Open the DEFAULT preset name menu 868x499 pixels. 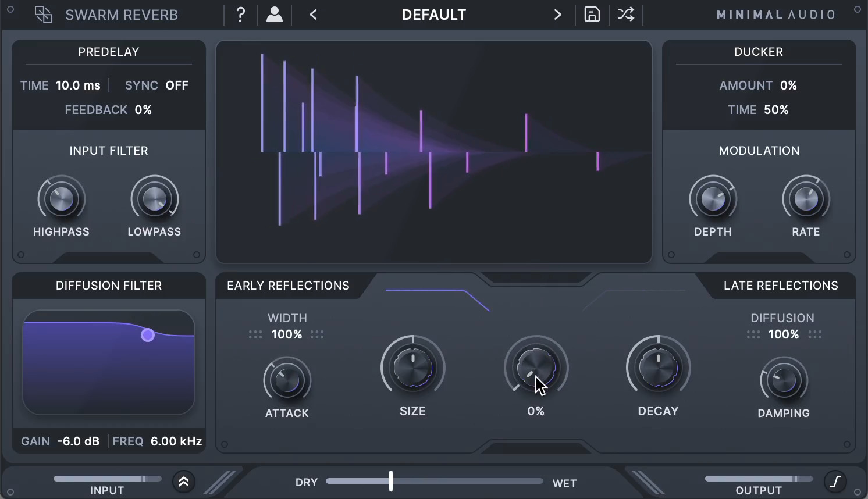point(434,15)
